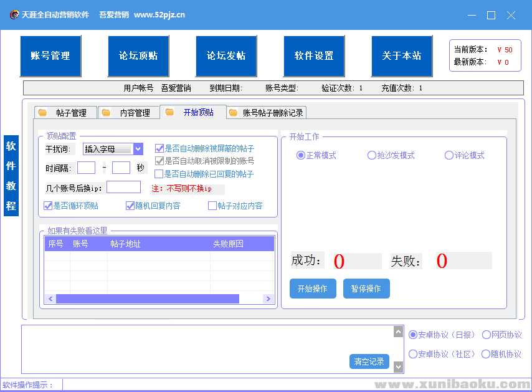Screen dimensions: 532x392
Task: Choose 网页协议 radio option
Action: (487, 335)
